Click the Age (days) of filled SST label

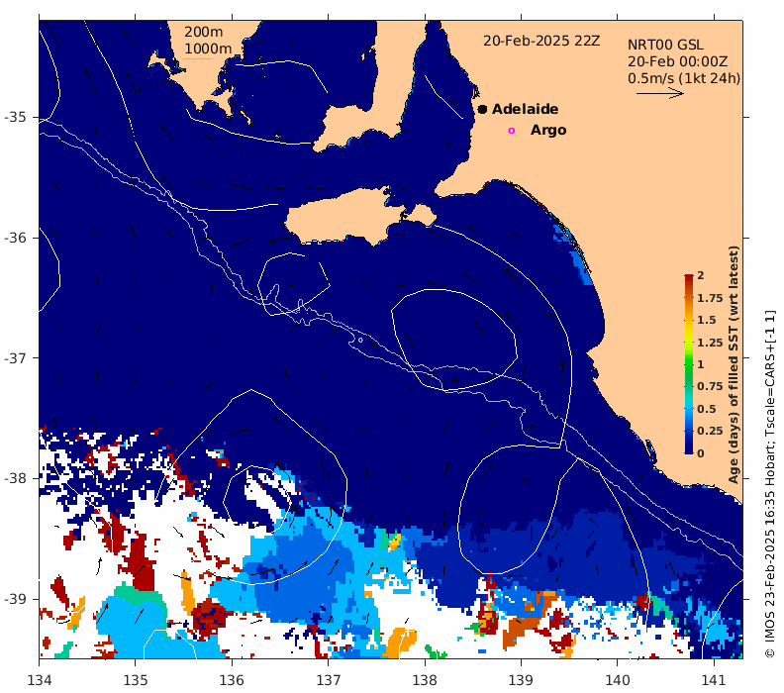click(734, 364)
